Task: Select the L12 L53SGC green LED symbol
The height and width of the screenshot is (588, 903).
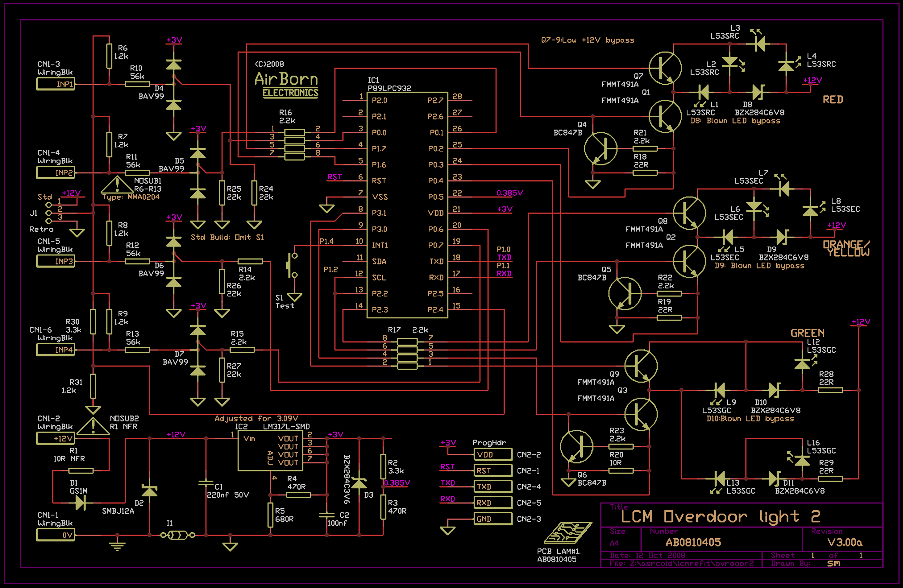Action: pyautogui.click(x=802, y=364)
